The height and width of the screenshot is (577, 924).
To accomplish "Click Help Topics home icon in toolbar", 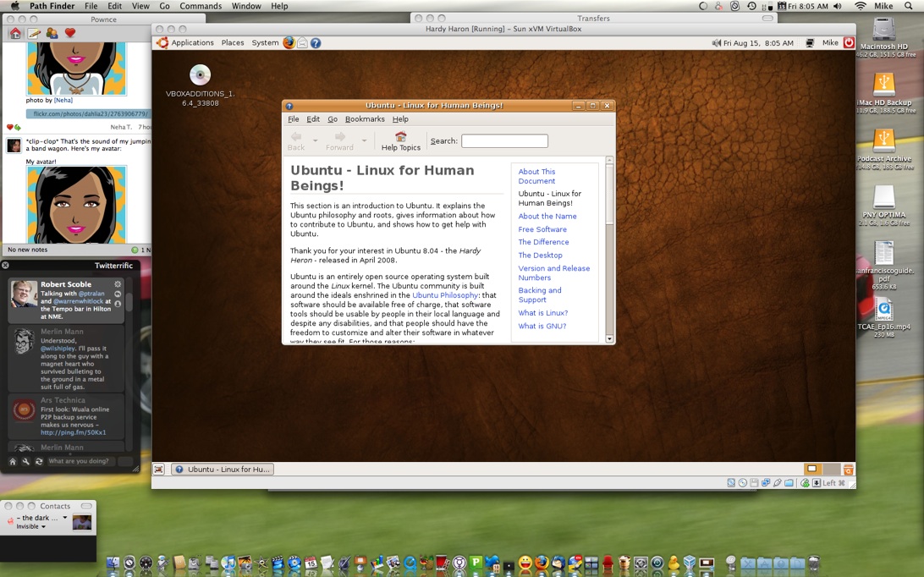I will point(400,136).
